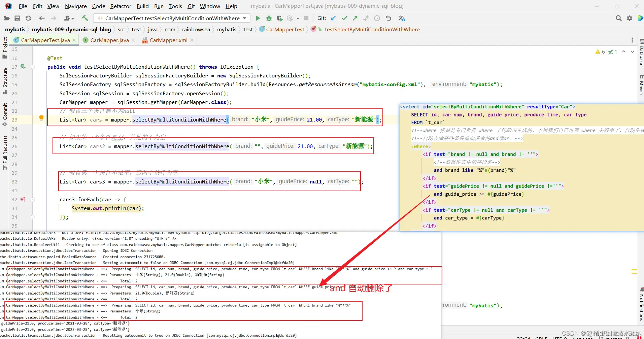Close the CarMapperTest.java tab
The width and height of the screenshot is (644, 339).
(x=74, y=40)
